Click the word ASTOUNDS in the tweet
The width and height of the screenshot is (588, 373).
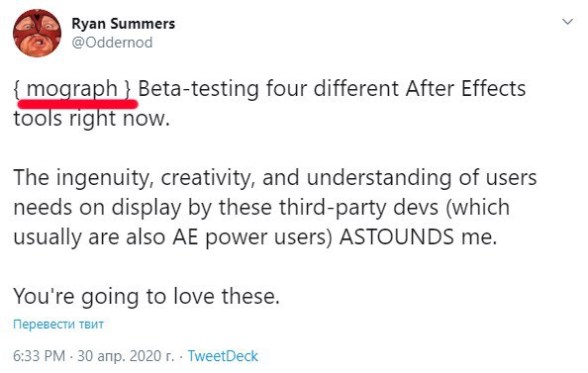pos(396,236)
